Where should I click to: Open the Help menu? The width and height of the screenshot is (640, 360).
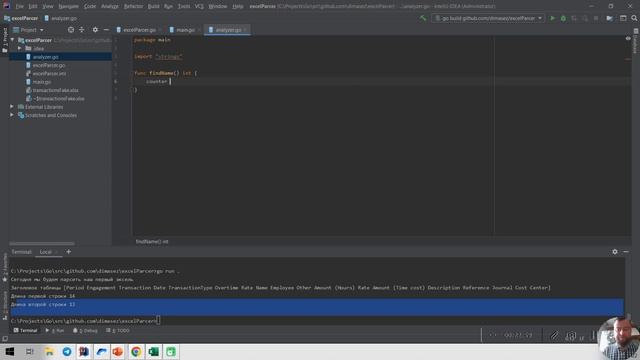click(x=238, y=6)
